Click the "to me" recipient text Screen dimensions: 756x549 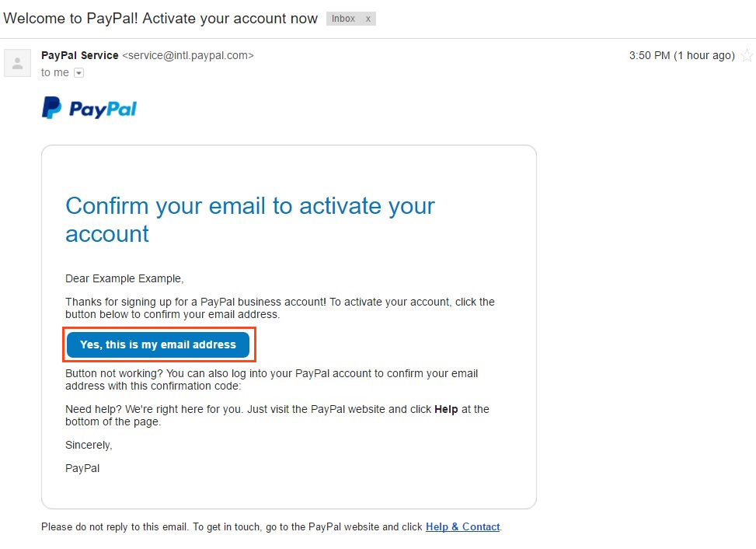tap(55, 72)
